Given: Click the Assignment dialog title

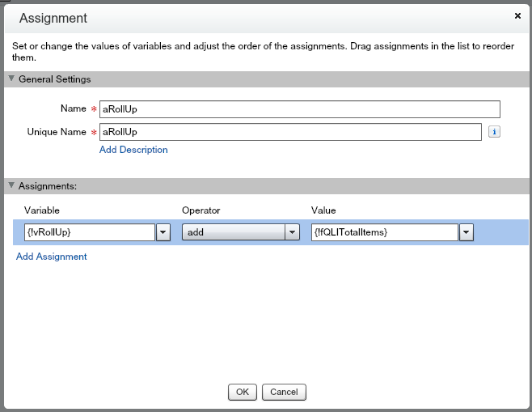Looking at the screenshot, I should 53,18.
